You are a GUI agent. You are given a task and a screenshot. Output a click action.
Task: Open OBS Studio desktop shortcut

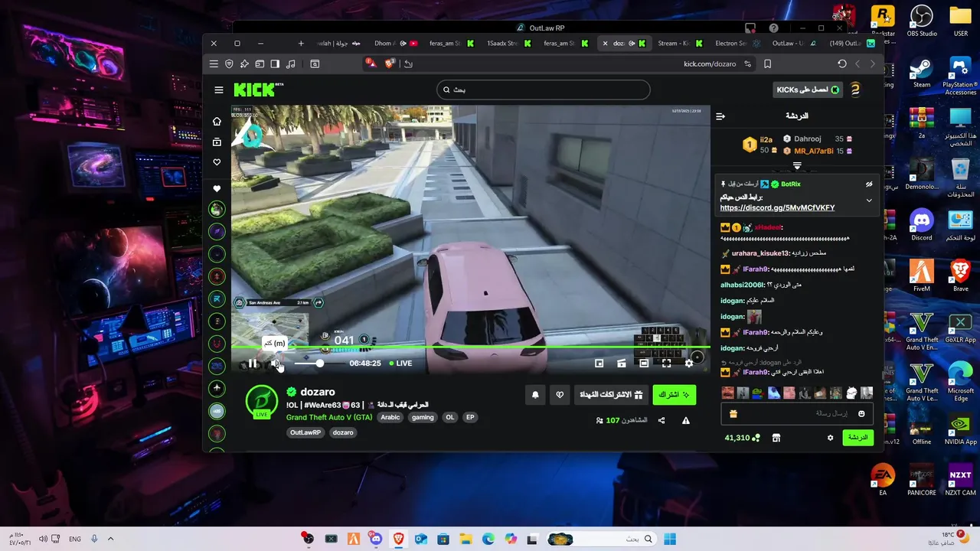coord(922,21)
